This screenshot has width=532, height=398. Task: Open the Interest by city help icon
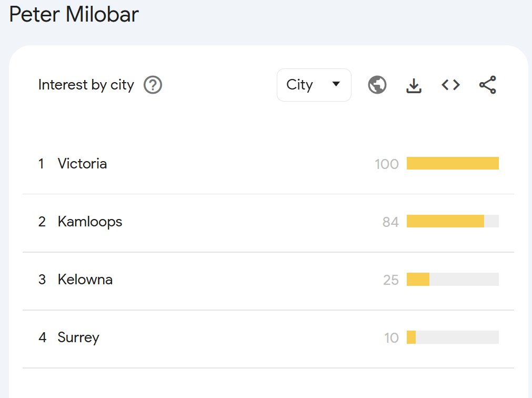pyautogui.click(x=153, y=85)
